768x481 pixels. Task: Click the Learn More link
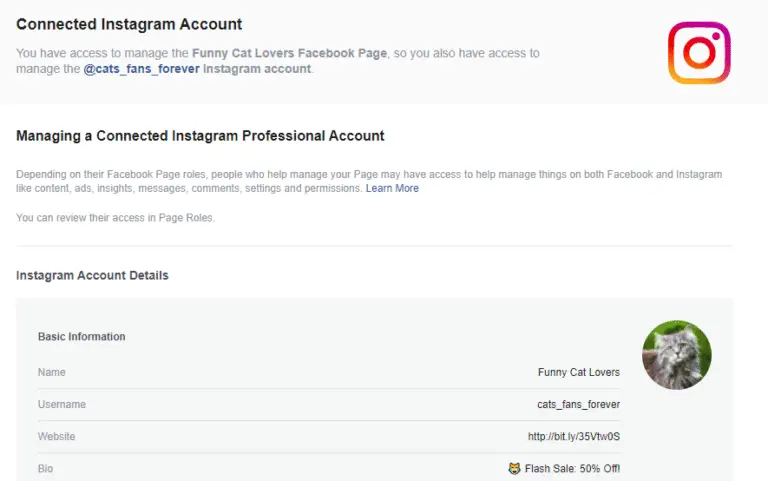tap(392, 188)
